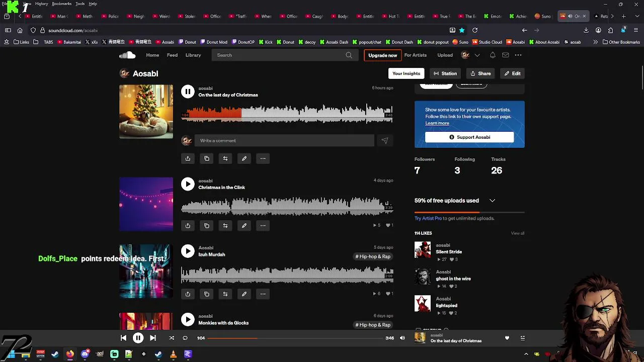Open more options for 'Christmas in the Clink'
Viewport: 644px width, 362px height.
click(x=263, y=225)
